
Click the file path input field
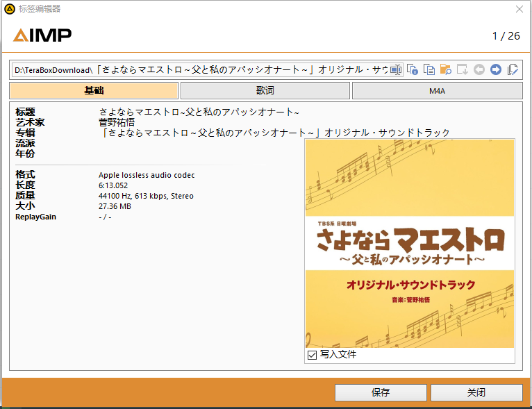pyautogui.click(x=201, y=70)
